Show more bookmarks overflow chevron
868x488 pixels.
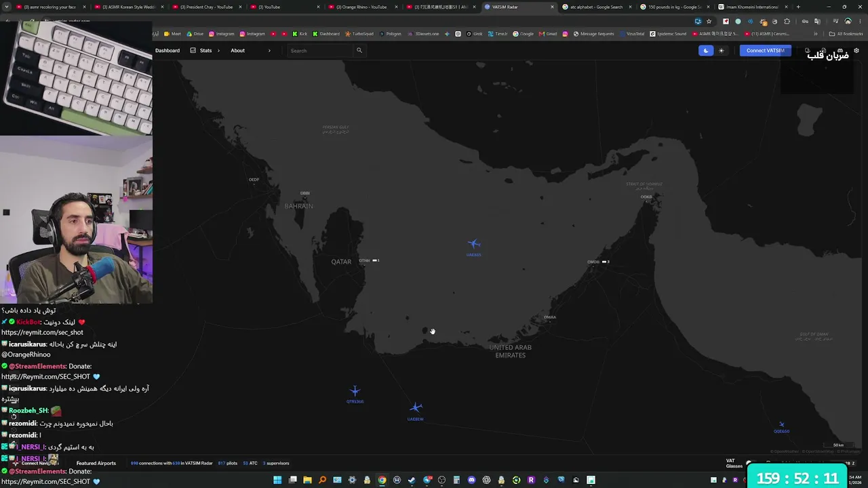pos(816,34)
